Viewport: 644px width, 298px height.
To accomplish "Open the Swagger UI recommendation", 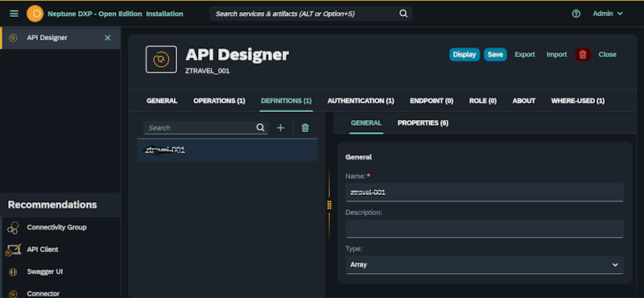I will 45,271.
